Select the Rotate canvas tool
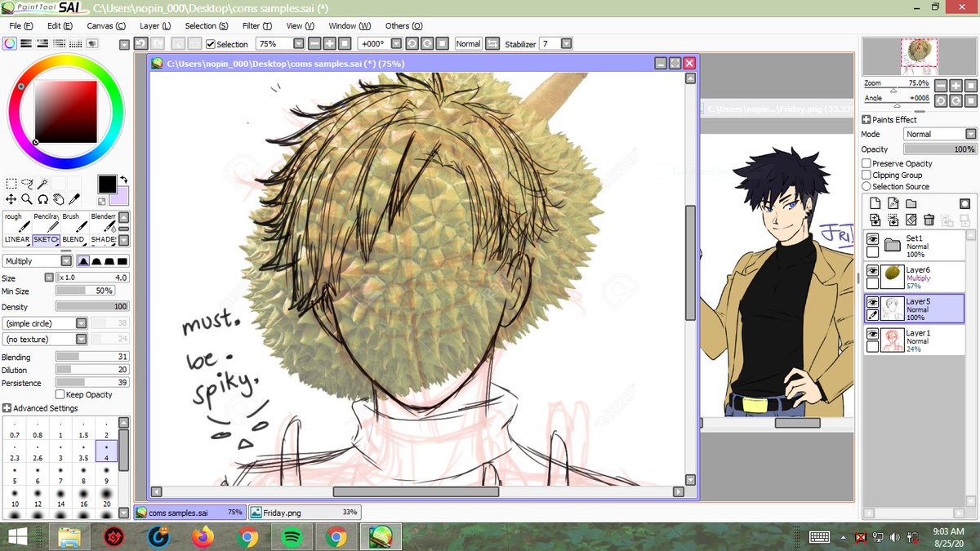Screen dimensions: 980x551 tap(42, 199)
